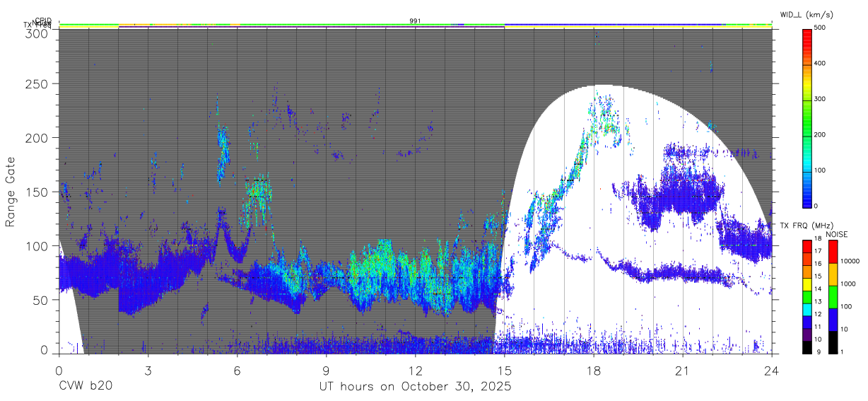Image resolution: width=868 pixels, height=401 pixels.
Task: Click the black 9–10 MHz TX FRQ swatch
Action: (807, 347)
